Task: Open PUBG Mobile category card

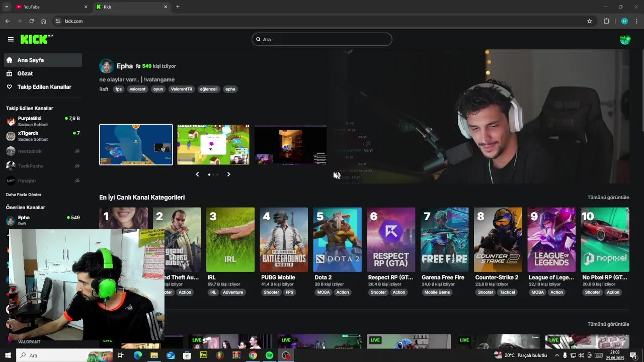Action: [284, 240]
